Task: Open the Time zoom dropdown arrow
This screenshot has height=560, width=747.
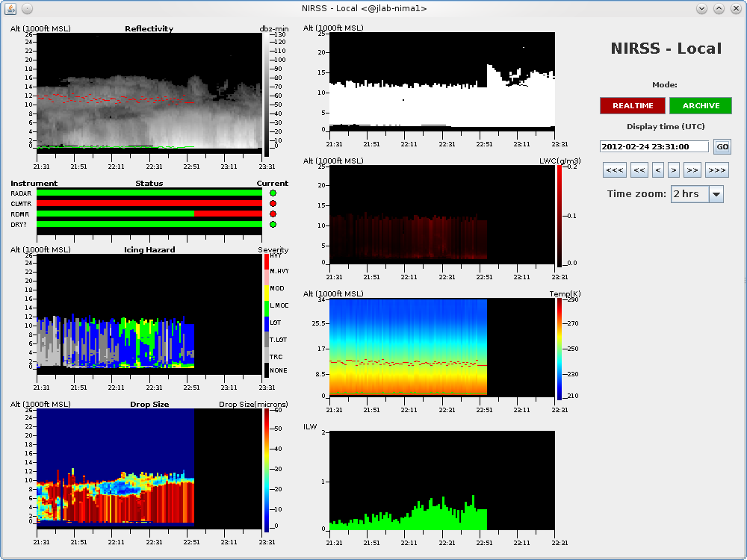Action: coord(716,194)
